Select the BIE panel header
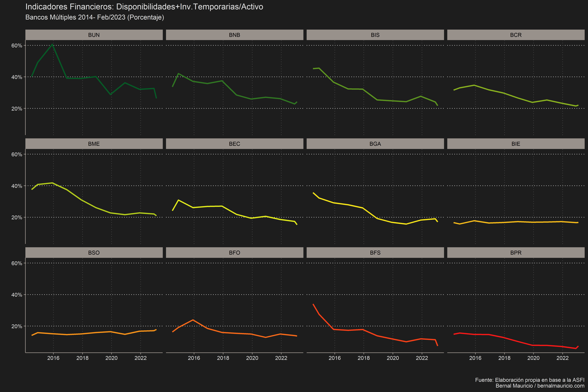This screenshot has height=392, width=588. coord(516,144)
